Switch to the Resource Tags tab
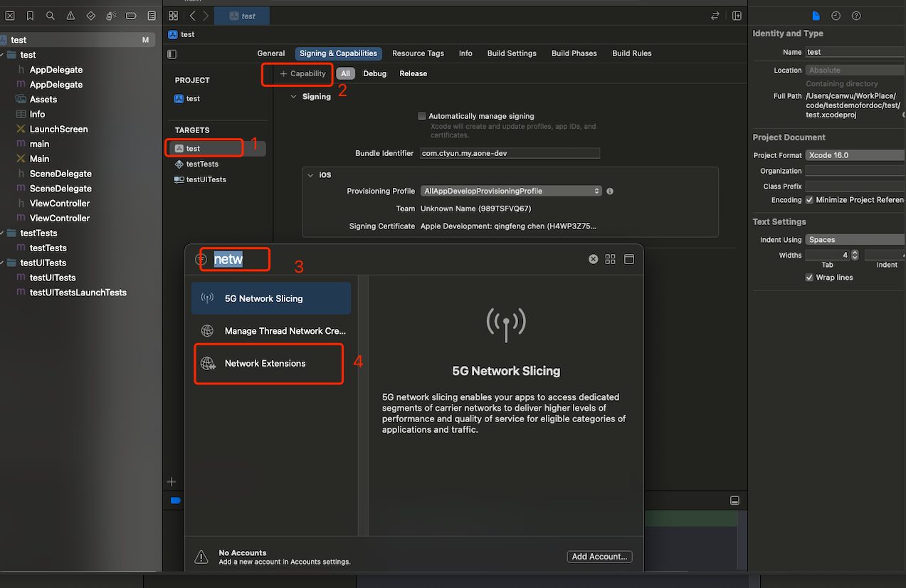 (x=418, y=53)
